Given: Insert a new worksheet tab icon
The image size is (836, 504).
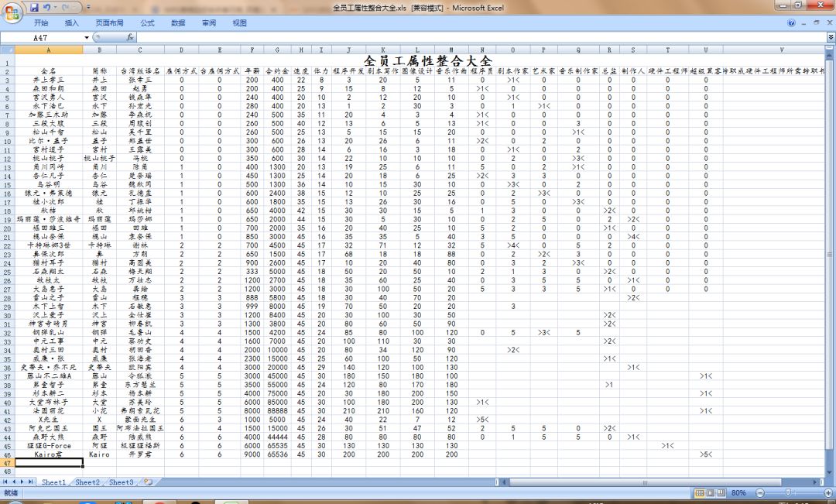Looking at the screenshot, I should (x=148, y=482).
